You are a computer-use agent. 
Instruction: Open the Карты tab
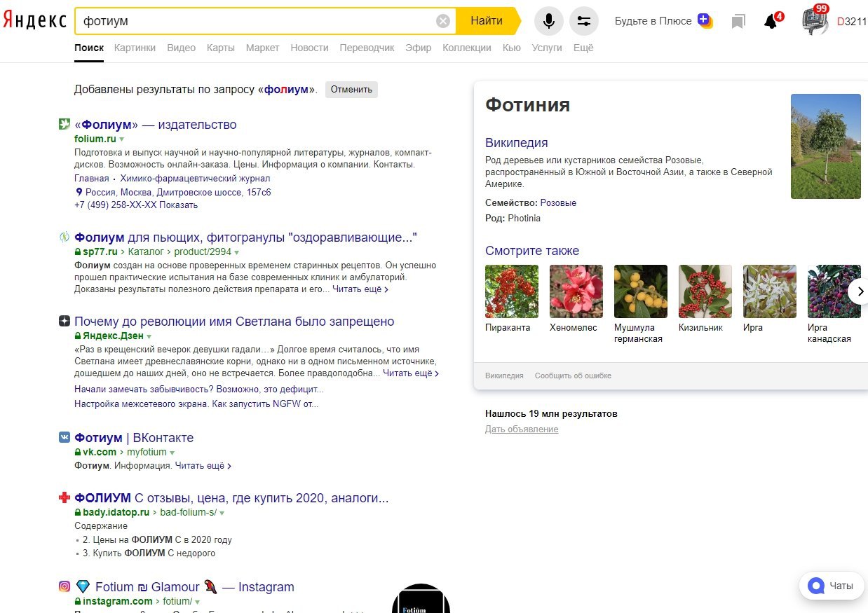tap(221, 48)
